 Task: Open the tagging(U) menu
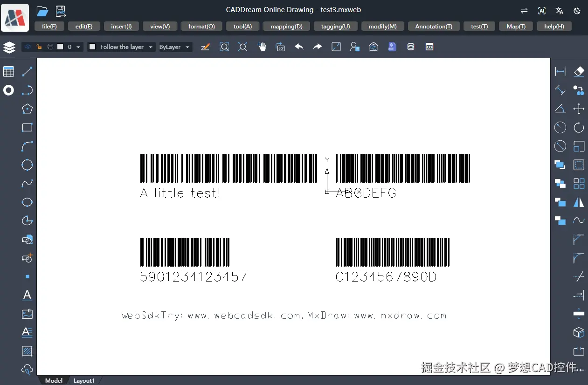coord(335,27)
